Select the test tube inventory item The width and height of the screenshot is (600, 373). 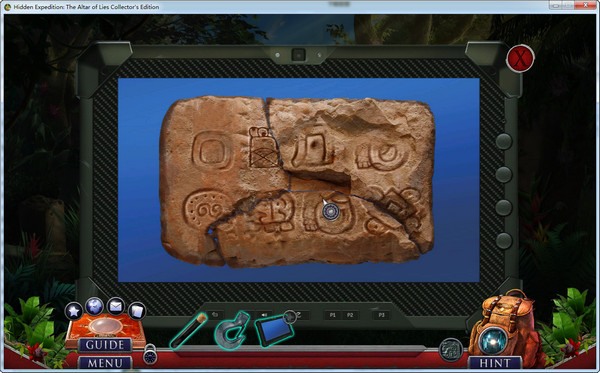click(188, 330)
